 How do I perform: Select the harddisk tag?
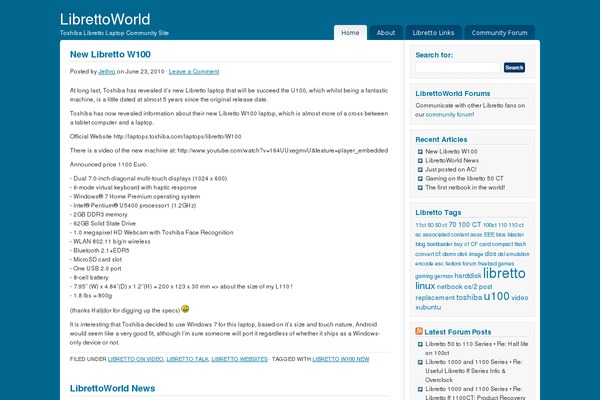pyautogui.click(x=468, y=276)
